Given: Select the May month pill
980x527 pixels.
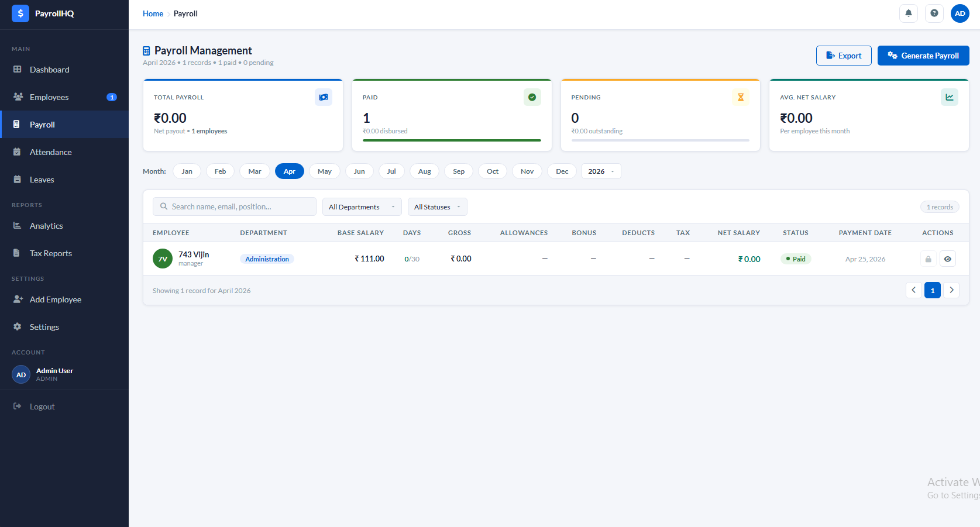Looking at the screenshot, I should [324, 171].
